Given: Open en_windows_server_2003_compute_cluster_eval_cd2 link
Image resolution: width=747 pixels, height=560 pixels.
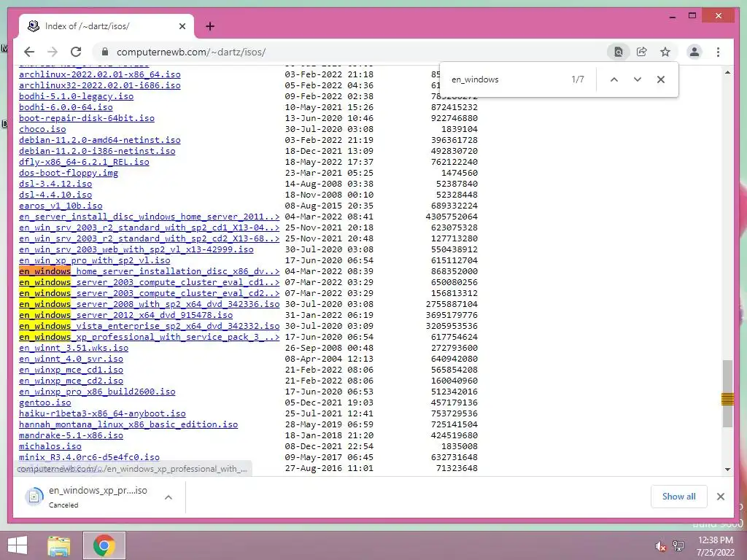Looking at the screenshot, I should tap(149, 293).
